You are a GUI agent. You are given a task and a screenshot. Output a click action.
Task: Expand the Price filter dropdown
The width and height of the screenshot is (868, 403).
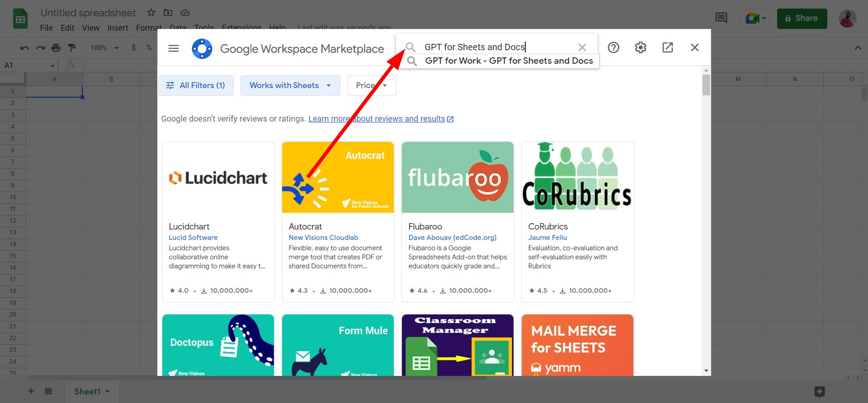point(372,85)
